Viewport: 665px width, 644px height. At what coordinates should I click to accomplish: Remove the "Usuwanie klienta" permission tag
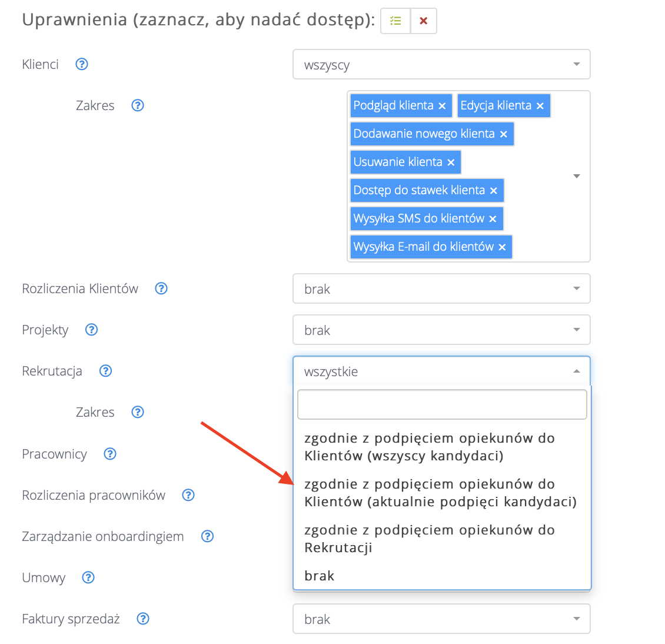(451, 162)
